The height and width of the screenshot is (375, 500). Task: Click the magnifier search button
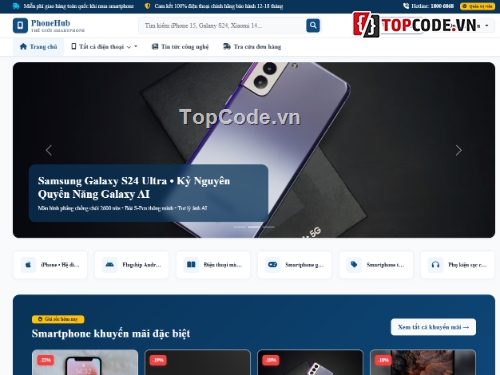pyautogui.click(x=313, y=25)
